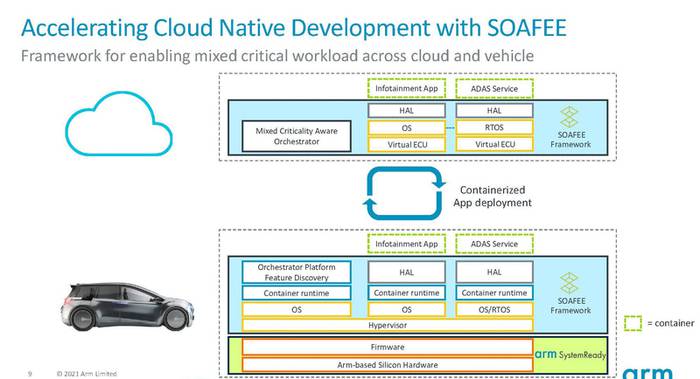Select the vehicle ADAS Service container
This screenshot has height=379, width=700.
coord(494,244)
